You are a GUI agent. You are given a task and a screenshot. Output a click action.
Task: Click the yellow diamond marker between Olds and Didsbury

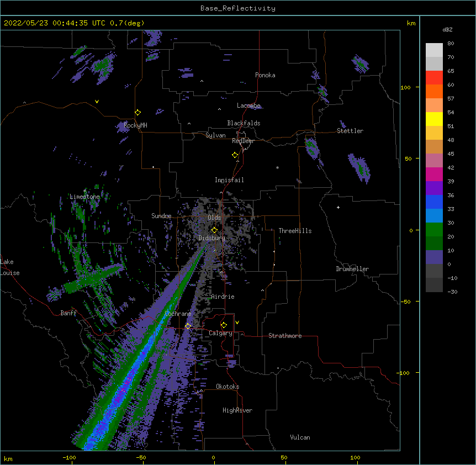click(x=214, y=230)
